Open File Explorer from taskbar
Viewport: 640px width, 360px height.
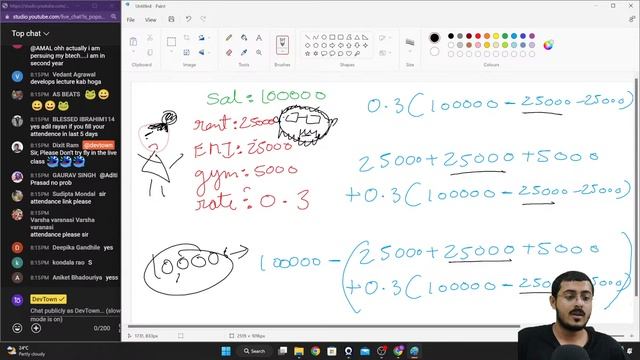299,351
